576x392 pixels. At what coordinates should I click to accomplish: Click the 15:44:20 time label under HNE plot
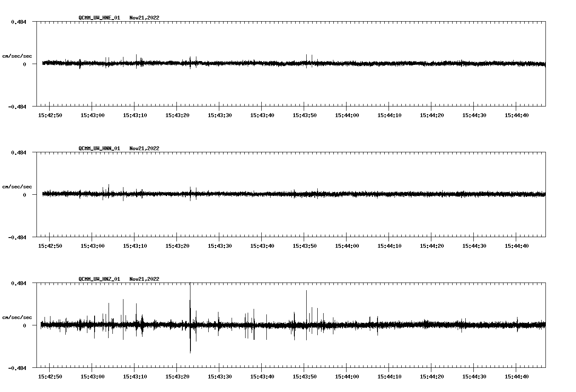point(432,115)
